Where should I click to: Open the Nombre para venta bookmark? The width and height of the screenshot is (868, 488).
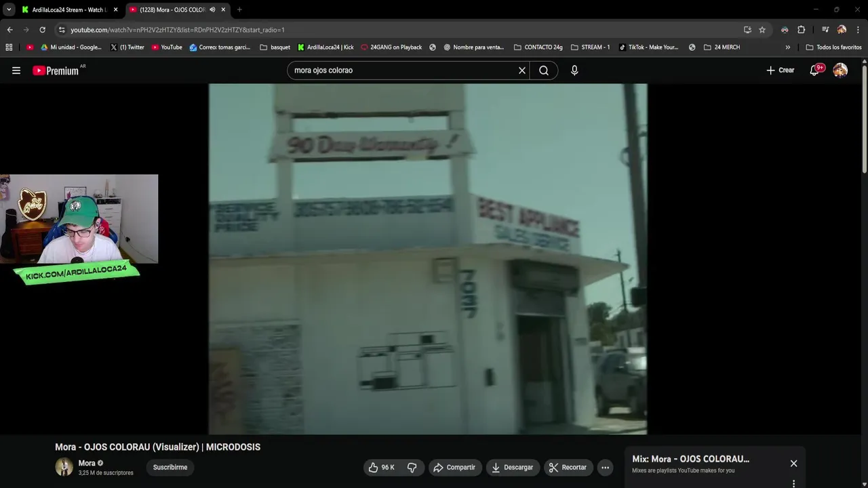point(474,47)
